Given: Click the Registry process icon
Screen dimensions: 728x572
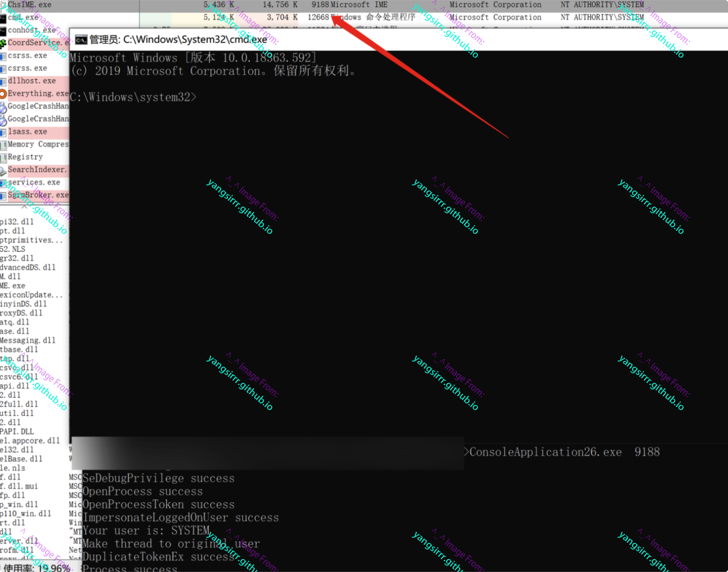Looking at the screenshot, I should (3, 158).
